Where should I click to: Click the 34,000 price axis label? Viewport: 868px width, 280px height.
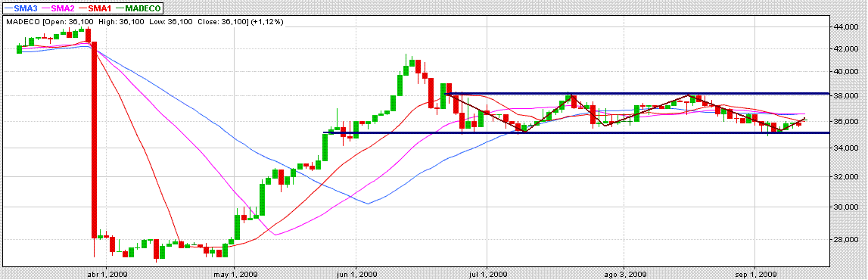click(x=847, y=148)
